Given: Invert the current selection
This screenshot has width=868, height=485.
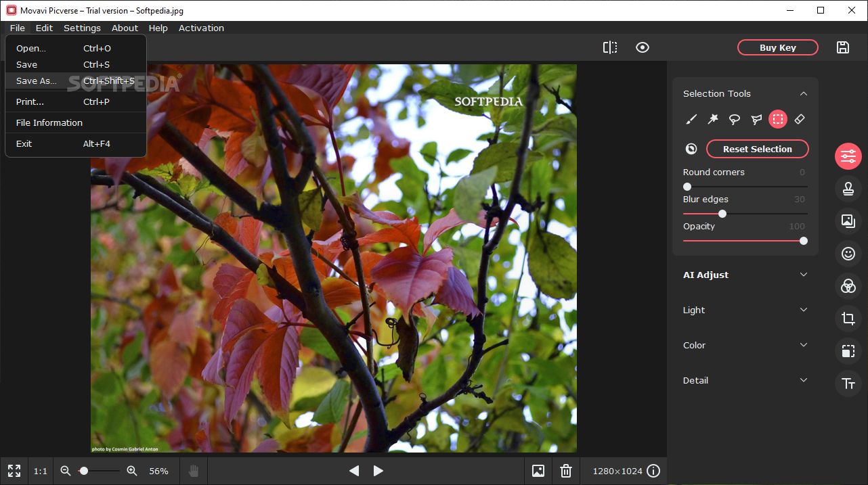Looking at the screenshot, I should pos(691,148).
